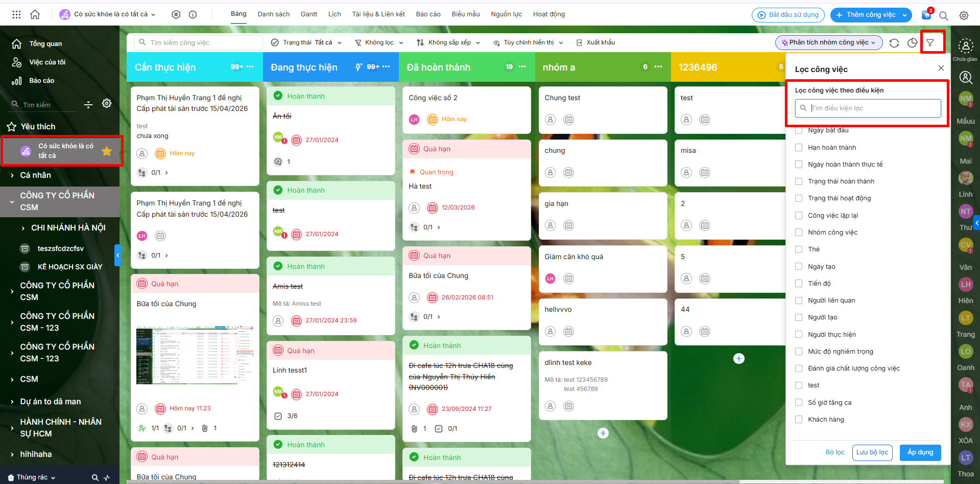
Task: Enable the Nhóm công việc filter
Action: (x=799, y=233)
